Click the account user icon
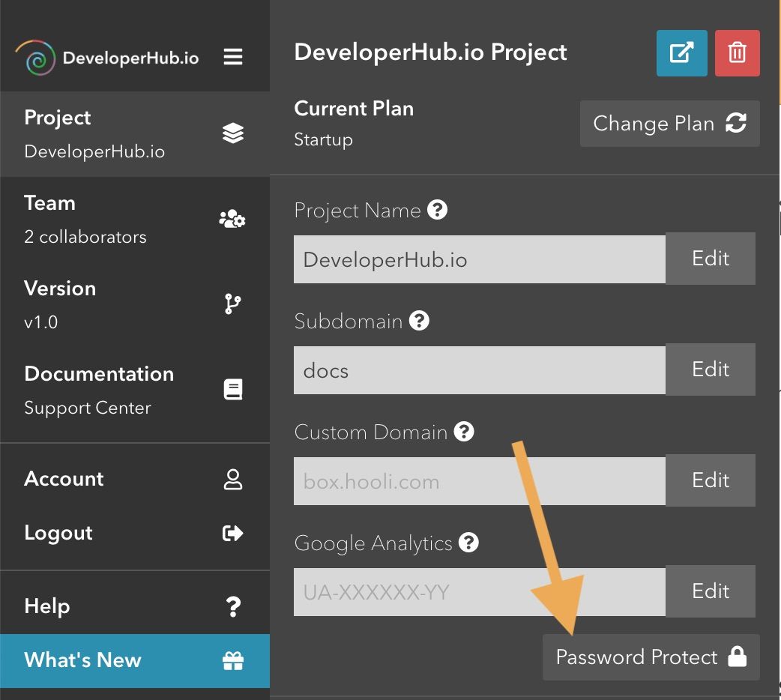 point(232,480)
